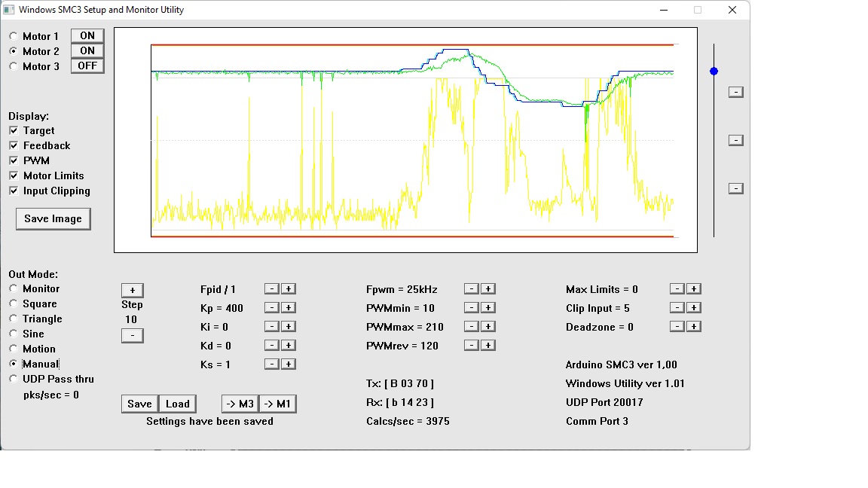
Task: Increase the Kp value with plus button
Action: [289, 308]
